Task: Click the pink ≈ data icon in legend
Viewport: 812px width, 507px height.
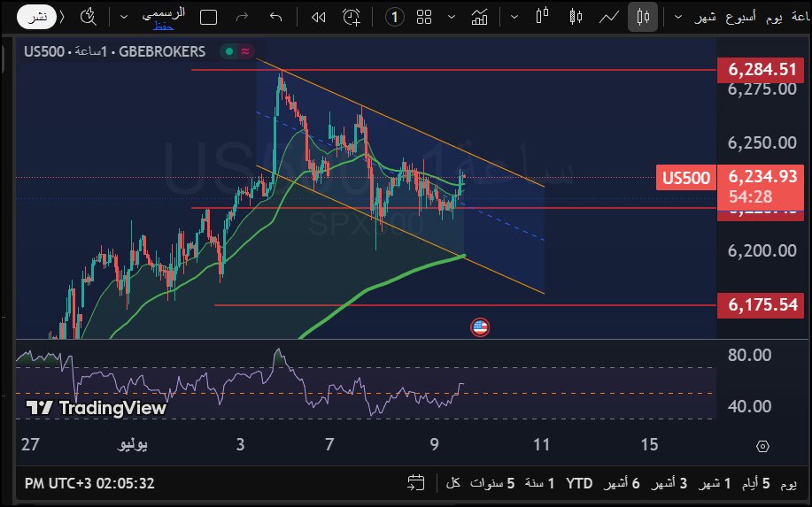Action: click(x=245, y=51)
